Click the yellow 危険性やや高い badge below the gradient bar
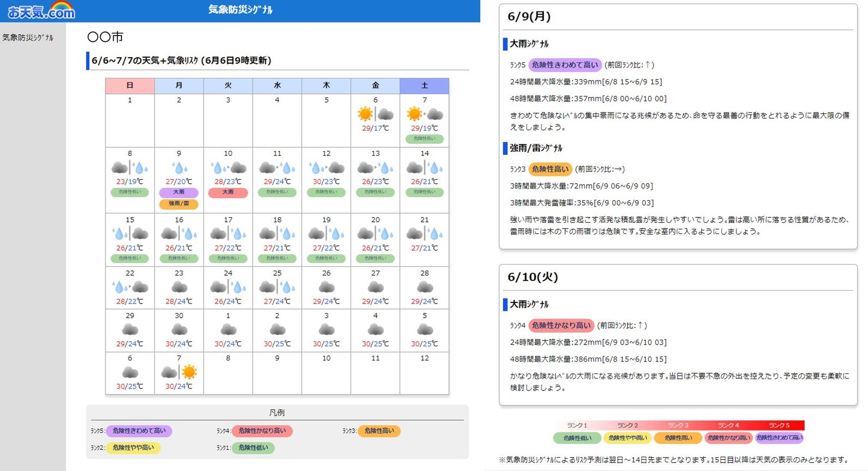Screen dimensions: 868x471 point(628,438)
